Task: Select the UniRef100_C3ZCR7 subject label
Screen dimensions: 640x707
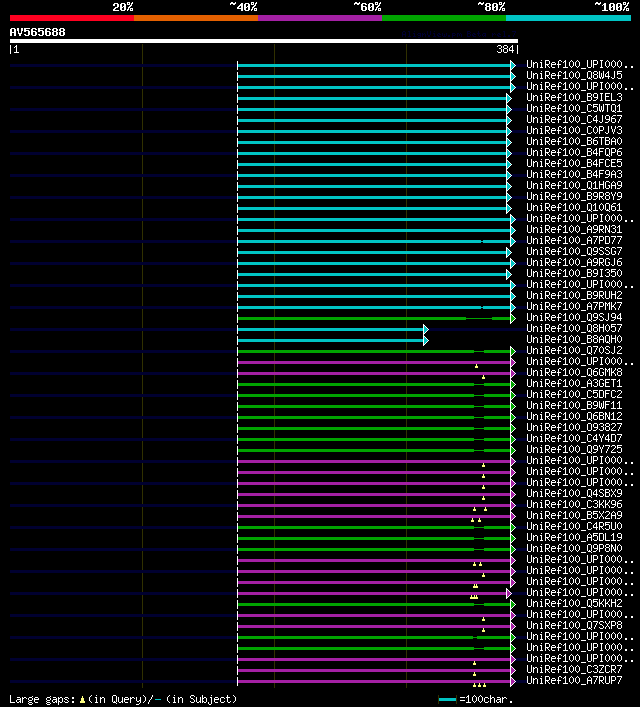Action: point(574,670)
